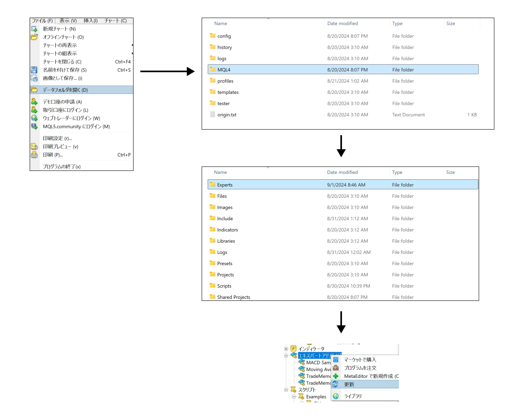This screenshot has width=524, height=420.
Task: Select the origin.txt file
Action: pyautogui.click(x=343, y=115)
